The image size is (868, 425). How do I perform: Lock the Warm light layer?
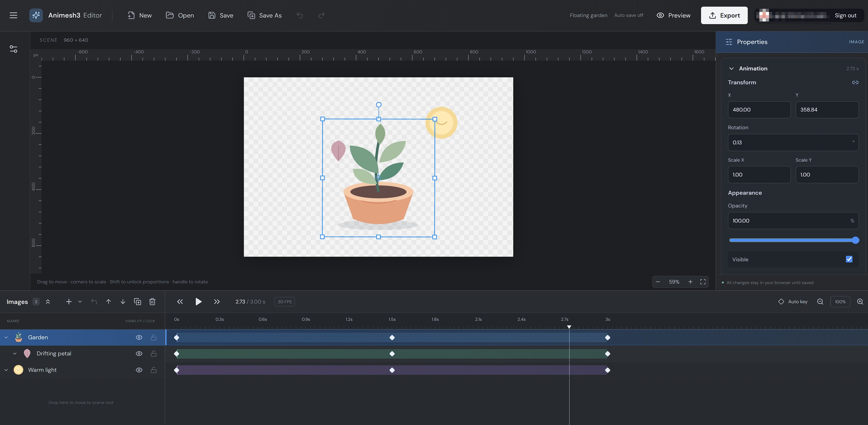pyautogui.click(x=154, y=370)
